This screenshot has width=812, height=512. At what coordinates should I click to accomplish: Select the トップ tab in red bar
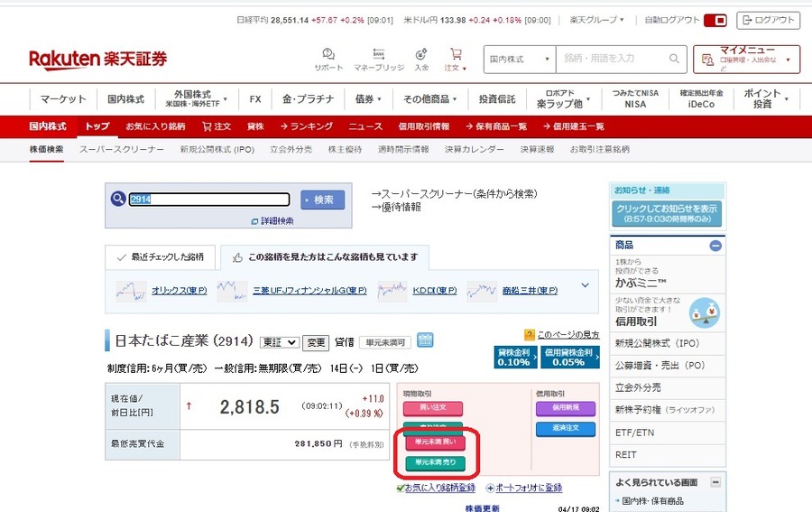(97, 126)
